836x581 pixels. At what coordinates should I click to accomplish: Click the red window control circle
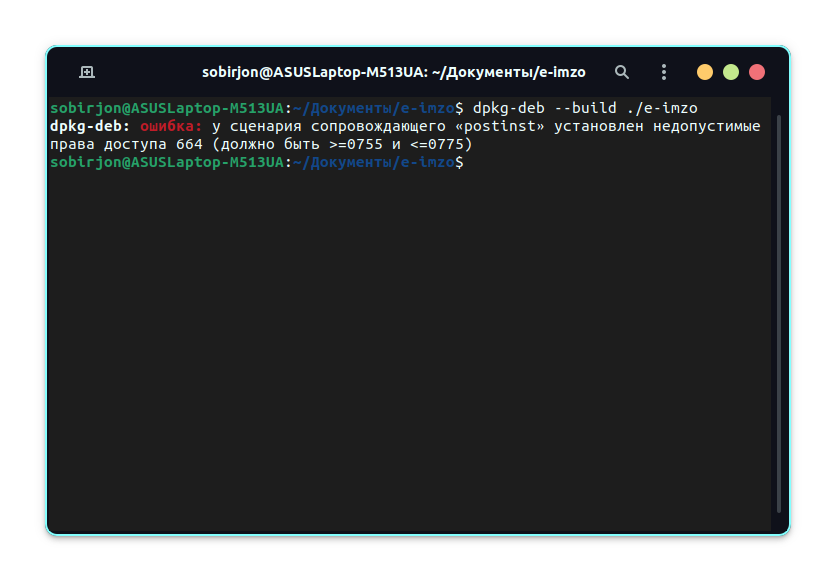tap(757, 71)
